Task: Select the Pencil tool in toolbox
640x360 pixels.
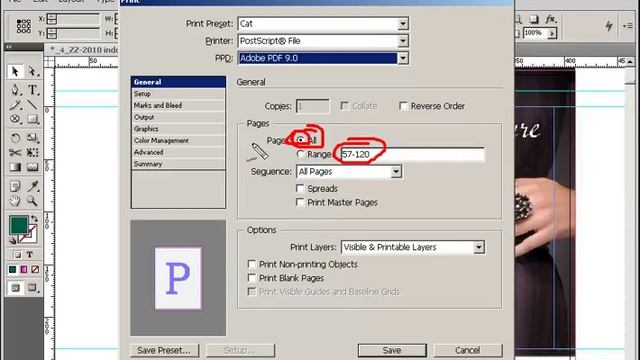Action: (15, 104)
